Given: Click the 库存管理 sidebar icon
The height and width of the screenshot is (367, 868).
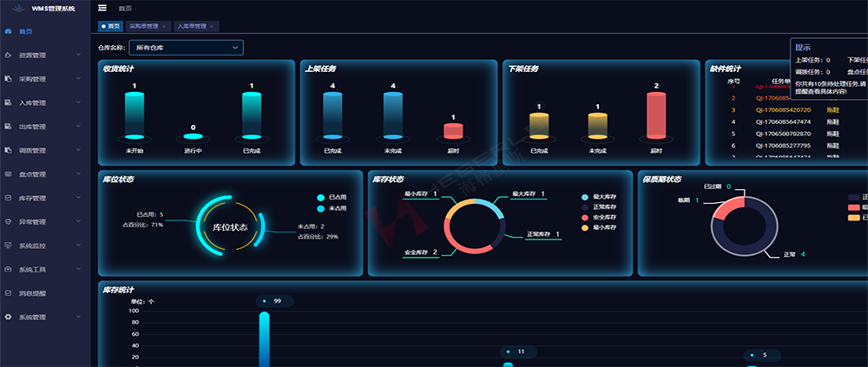Looking at the screenshot, I should 8,198.
